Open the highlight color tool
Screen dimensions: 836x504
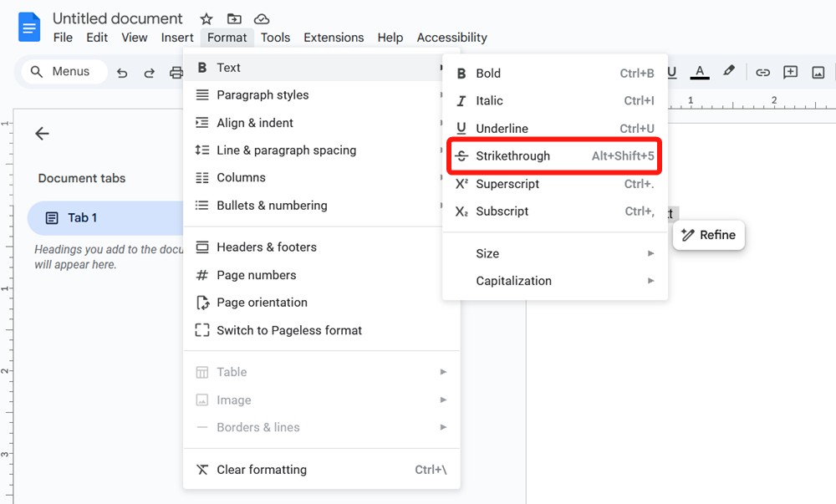728,72
